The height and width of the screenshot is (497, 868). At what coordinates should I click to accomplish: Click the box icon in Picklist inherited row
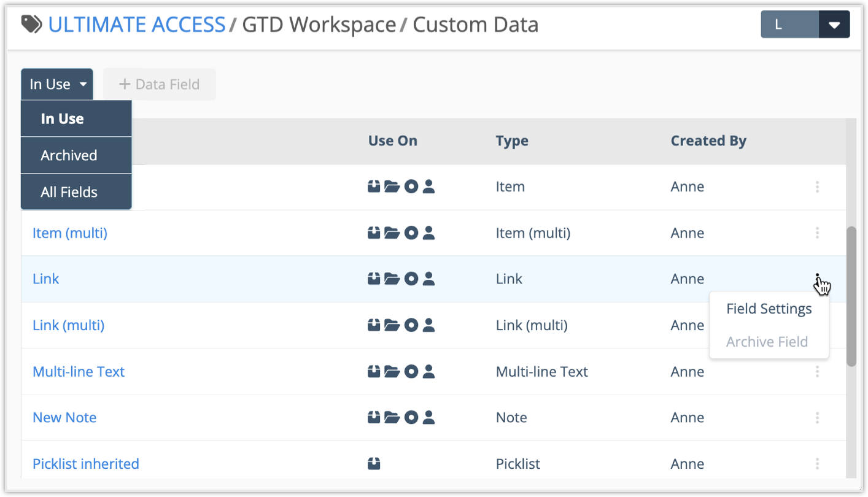point(373,464)
